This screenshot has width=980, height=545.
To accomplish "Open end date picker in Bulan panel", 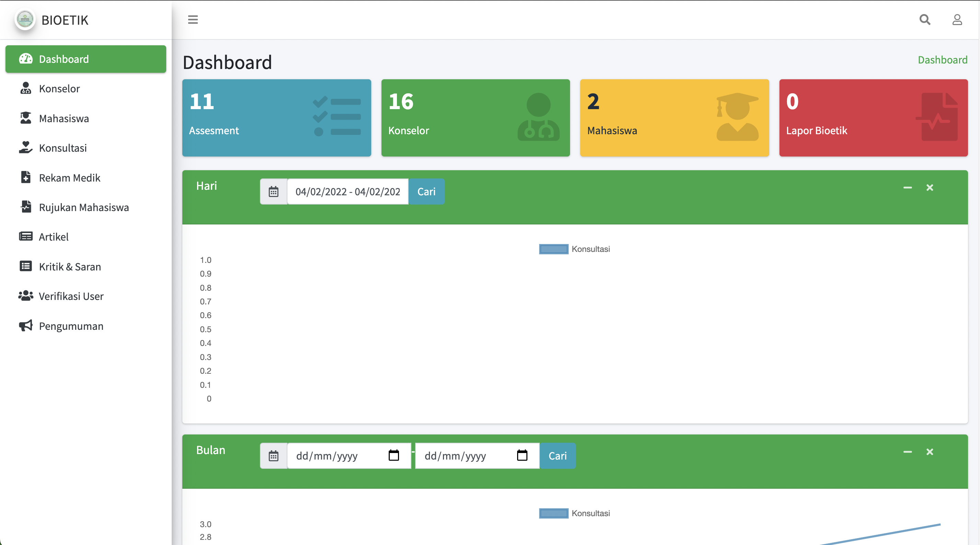I will 522,455.
